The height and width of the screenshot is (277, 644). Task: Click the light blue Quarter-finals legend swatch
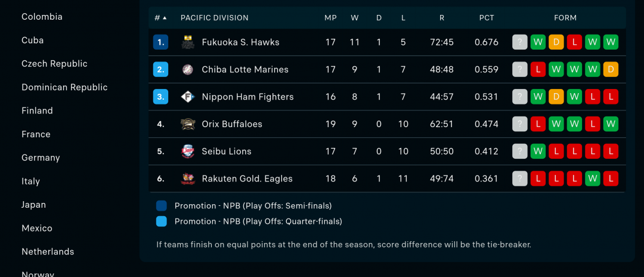pos(162,221)
